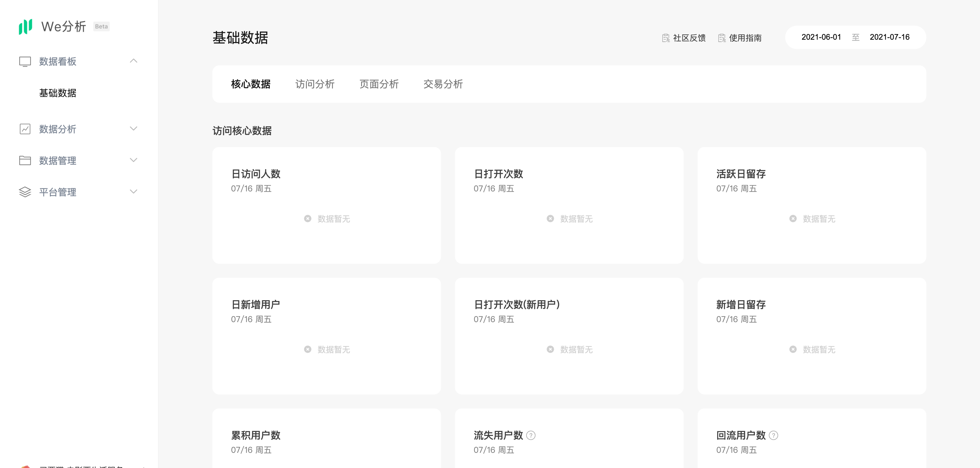
Task: Click the 数据管理 folder icon
Action: coord(25,160)
